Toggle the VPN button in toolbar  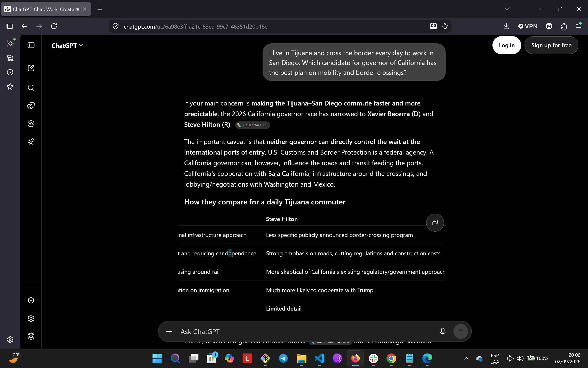point(528,26)
